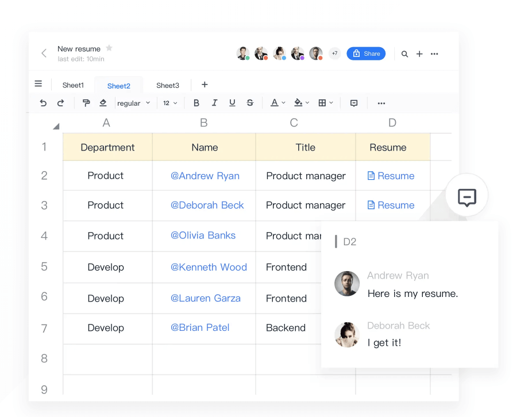Toggle bold formatting
This screenshot has width=532, height=417.
pyautogui.click(x=196, y=103)
